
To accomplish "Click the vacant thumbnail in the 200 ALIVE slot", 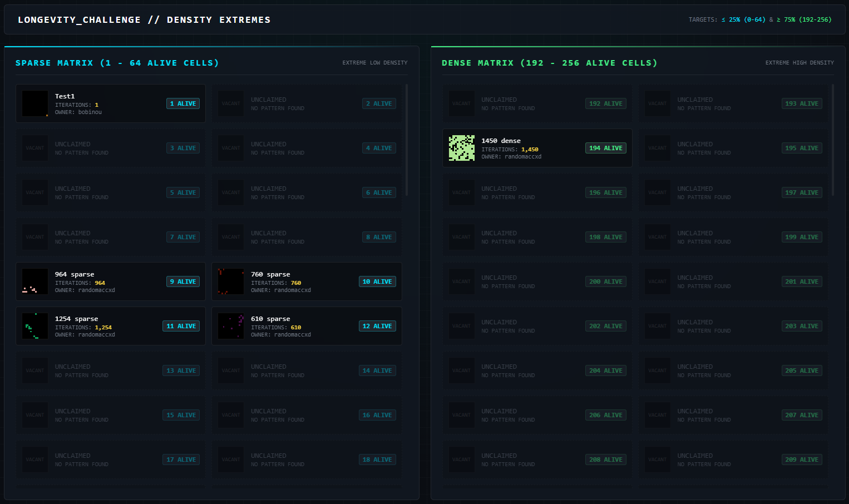I will pyautogui.click(x=462, y=281).
